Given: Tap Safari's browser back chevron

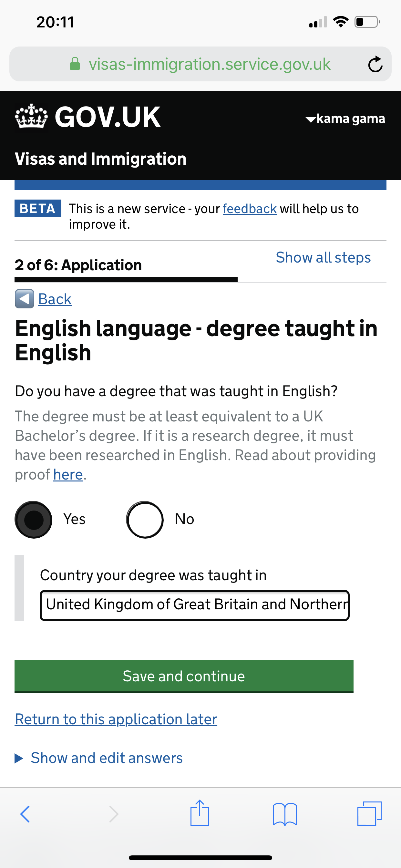Looking at the screenshot, I should click(x=25, y=814).
